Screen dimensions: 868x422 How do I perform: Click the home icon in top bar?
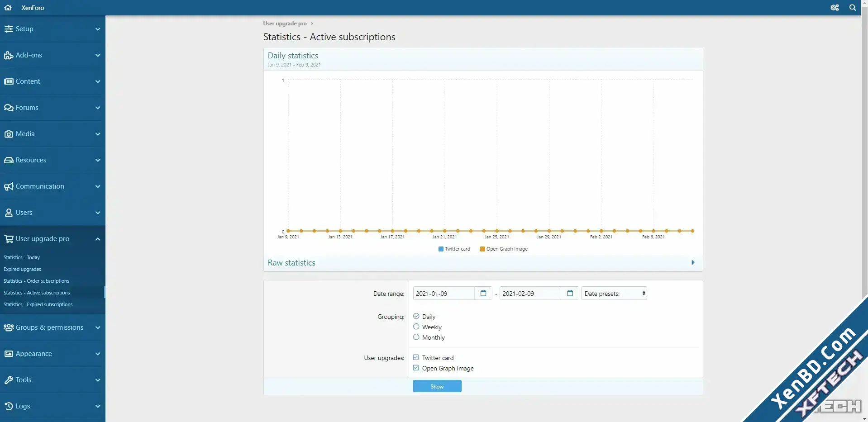pyautogui.click(x=8, y=8)
